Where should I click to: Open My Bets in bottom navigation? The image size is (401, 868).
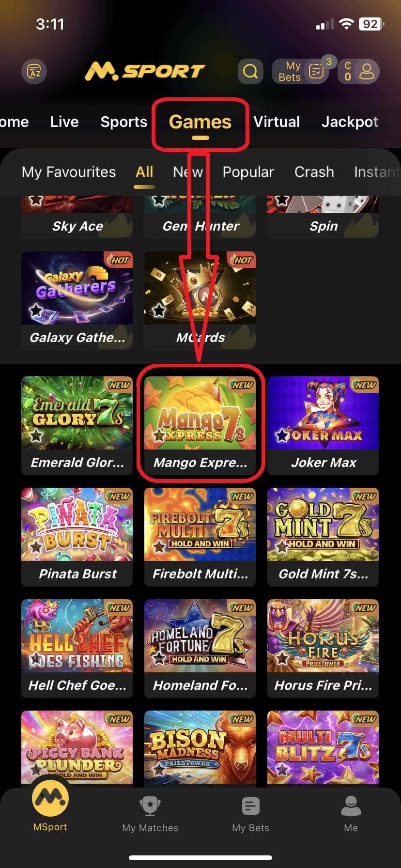251,814
